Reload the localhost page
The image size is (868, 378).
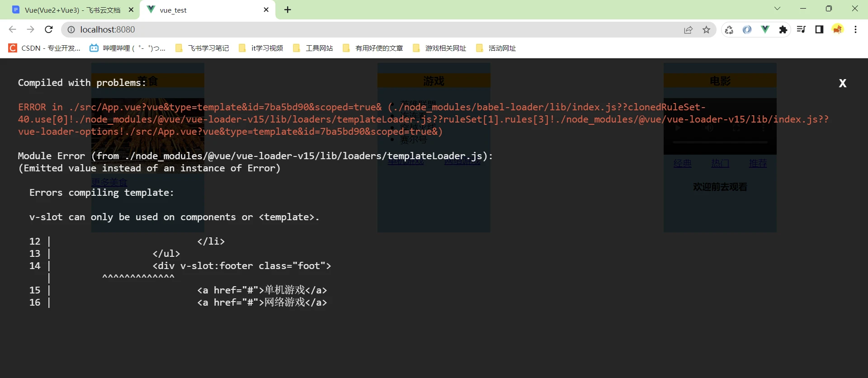(49, 30)
